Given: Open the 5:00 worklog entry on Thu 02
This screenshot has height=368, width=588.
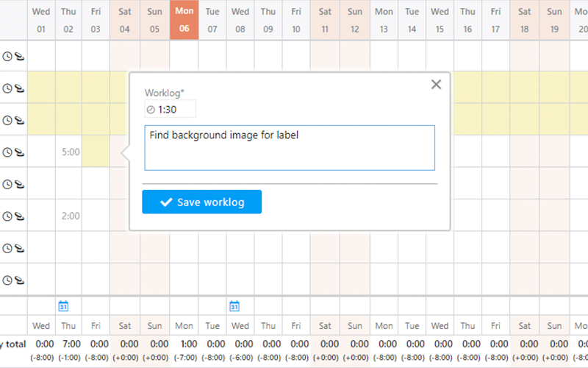Looking at the screenshot, I should [x=70, y=152].
